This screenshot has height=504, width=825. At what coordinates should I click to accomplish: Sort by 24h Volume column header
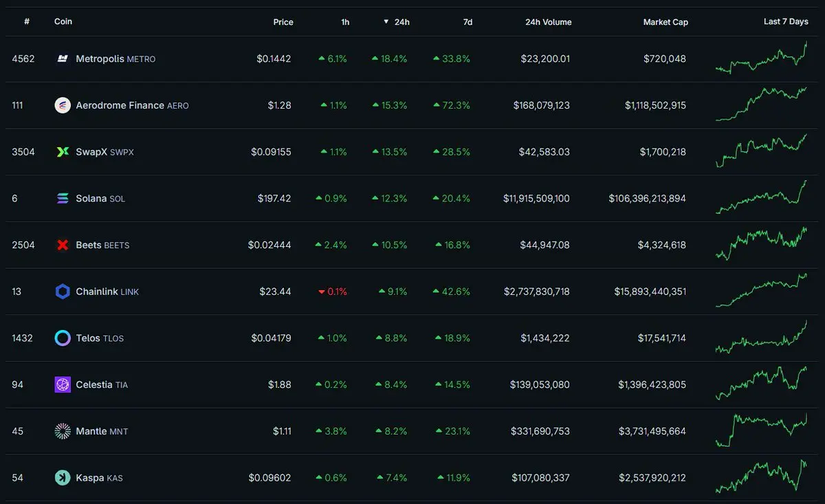[x=549, y=22]
